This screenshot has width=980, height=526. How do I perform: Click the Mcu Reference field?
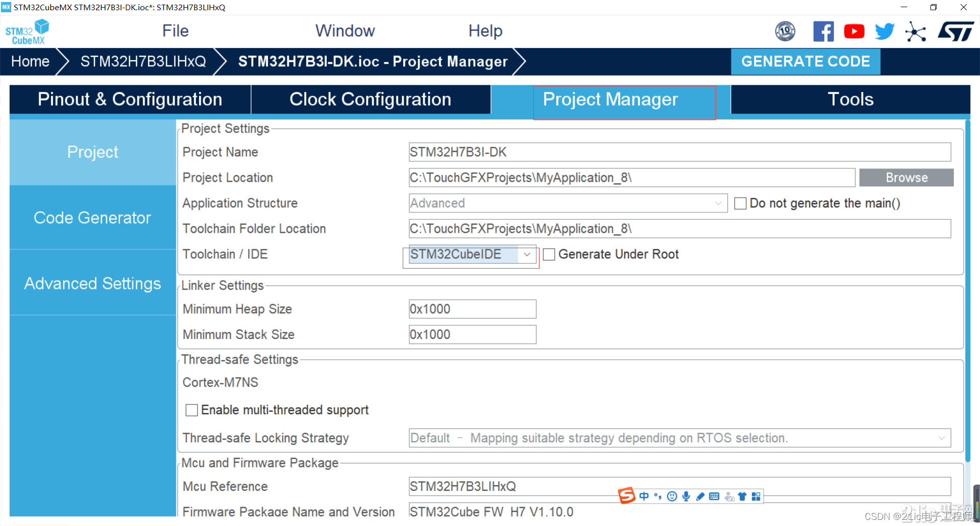coord(679,486)
